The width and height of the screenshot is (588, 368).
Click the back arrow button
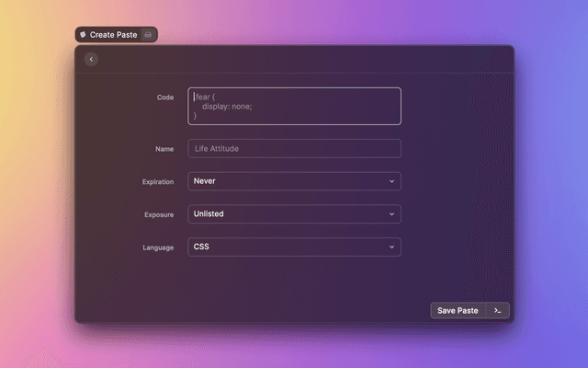[91, 60]
